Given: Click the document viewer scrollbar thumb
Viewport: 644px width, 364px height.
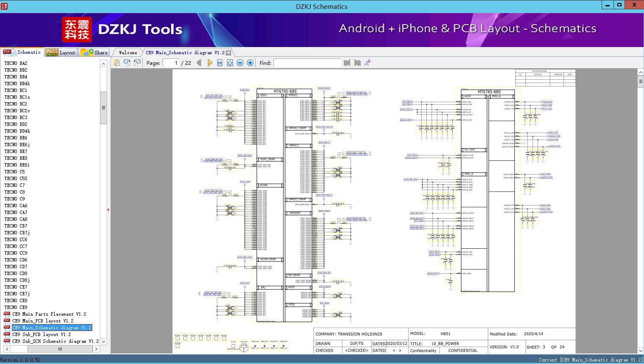Looking at the screenshot, I should pos(641,81).
